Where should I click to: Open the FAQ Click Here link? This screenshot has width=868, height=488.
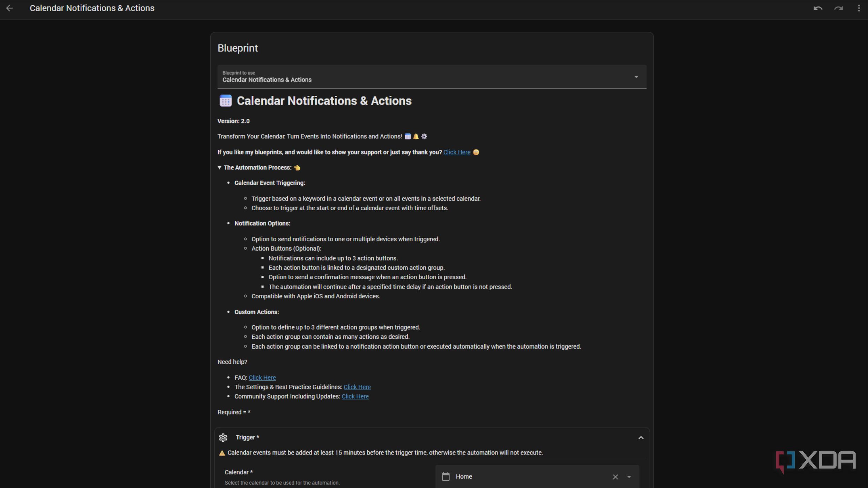coord(262,378)
